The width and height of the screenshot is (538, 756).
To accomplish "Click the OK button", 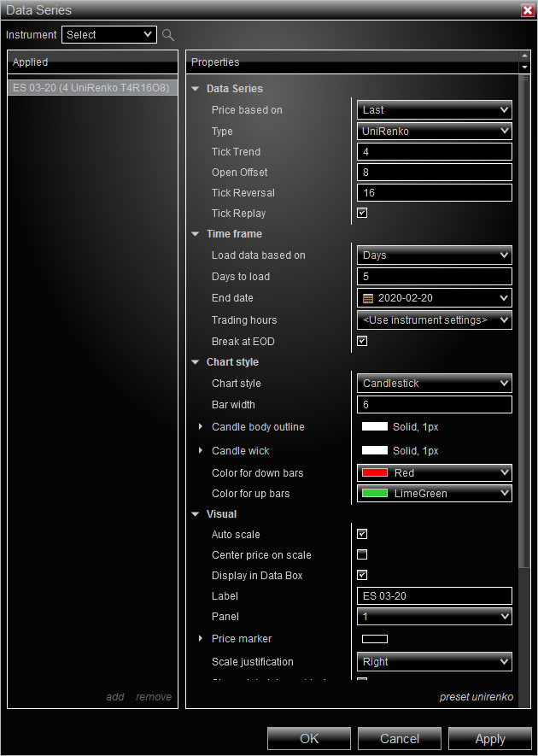I will pyautogui.click(x=309, y=739).
